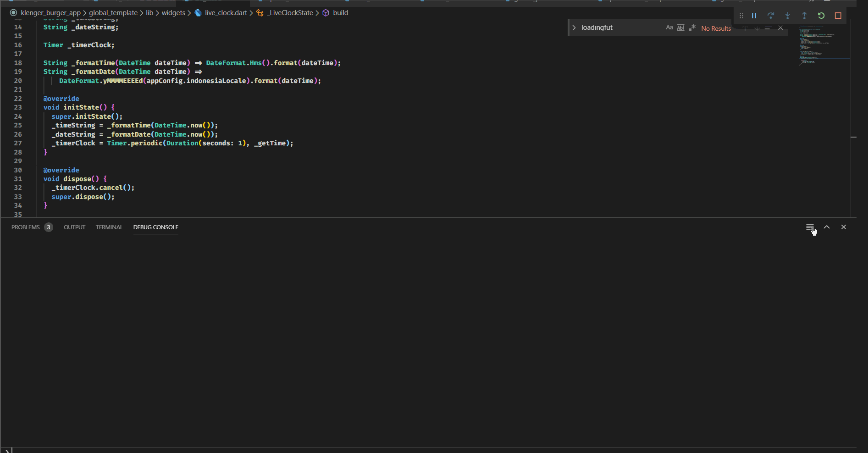This screenshot has width=868, height=453.
Task: Open the widgets breadcrumb dropdown
Action: tap(174, 12)
